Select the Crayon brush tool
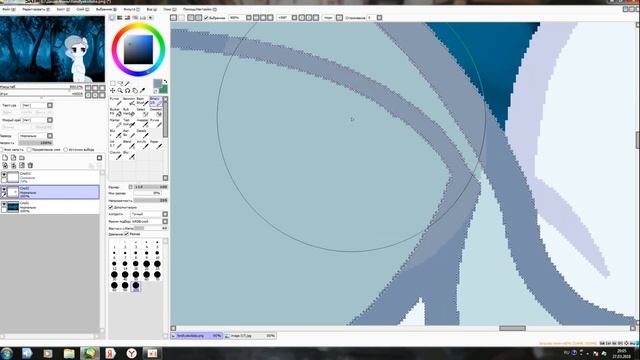Viewport: 640px width, 360px height. click(115, 155)
